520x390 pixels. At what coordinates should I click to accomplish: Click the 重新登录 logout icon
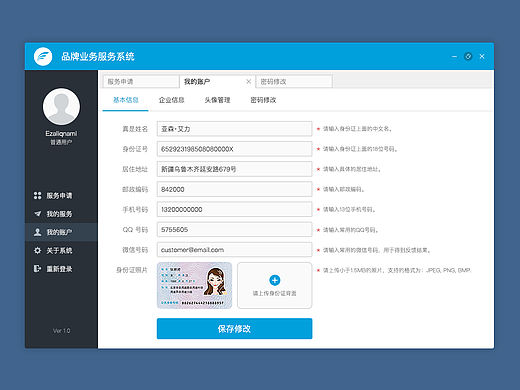[x=37, y=268]
